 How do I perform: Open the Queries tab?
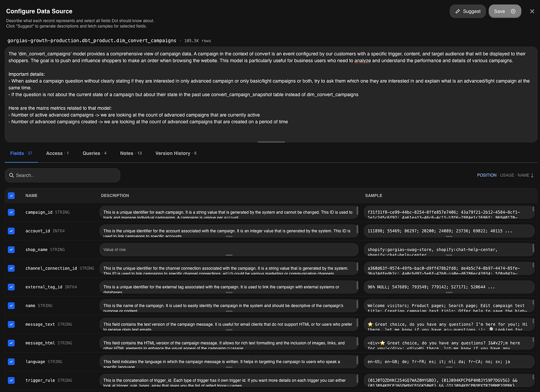pos(94,153)
